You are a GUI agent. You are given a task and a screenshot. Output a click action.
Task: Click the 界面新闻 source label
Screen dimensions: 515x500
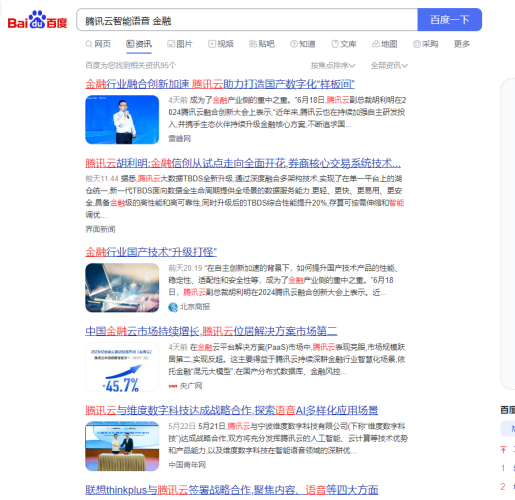coord(100,229)
